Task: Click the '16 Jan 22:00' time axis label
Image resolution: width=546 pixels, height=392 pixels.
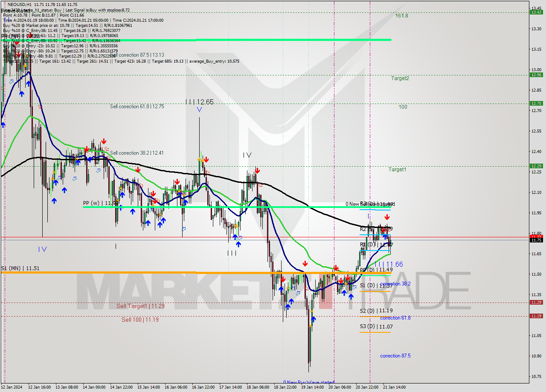Action: 203,387
